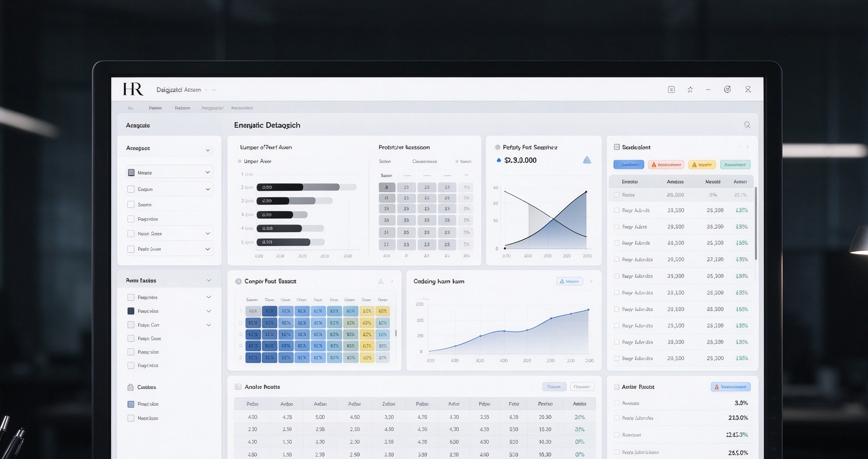Image resolution: width=868 pixels, height=459 pixels.
Task: Enable the Paiyr Can checkbox
Action: pos(131,325)
